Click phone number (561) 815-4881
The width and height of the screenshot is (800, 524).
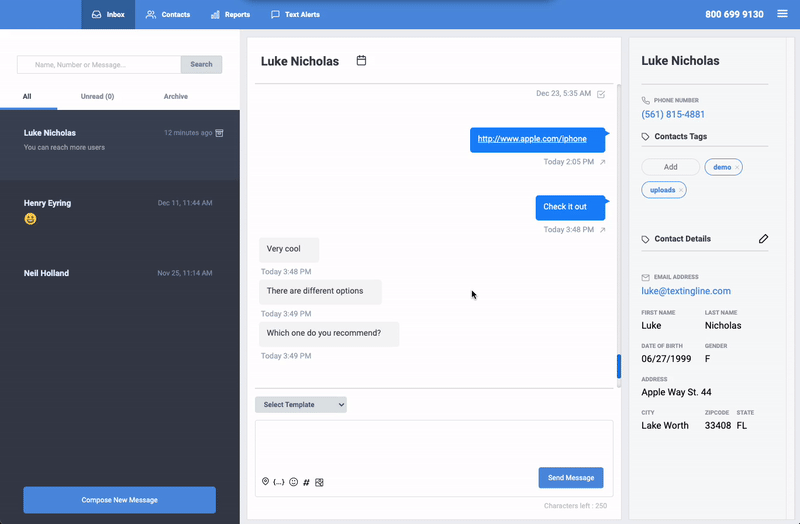pos(673,114)
